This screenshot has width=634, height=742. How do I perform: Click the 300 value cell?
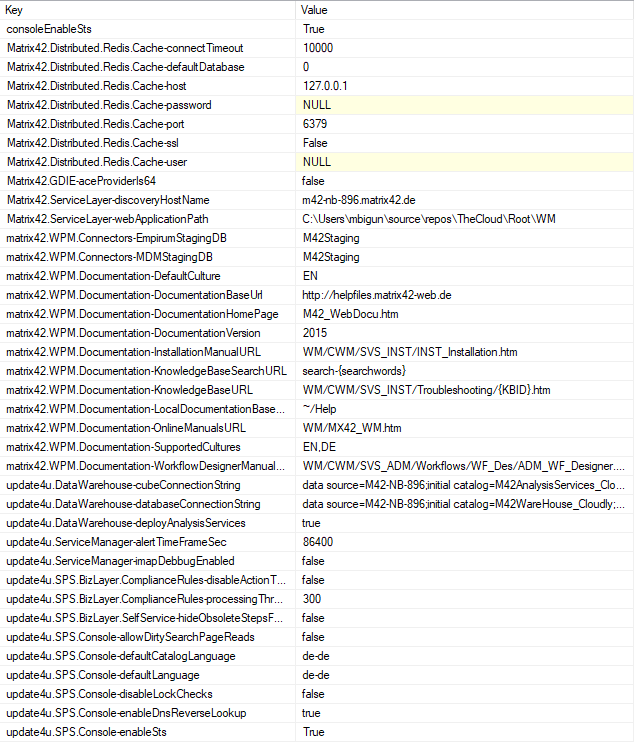point(465,599)
